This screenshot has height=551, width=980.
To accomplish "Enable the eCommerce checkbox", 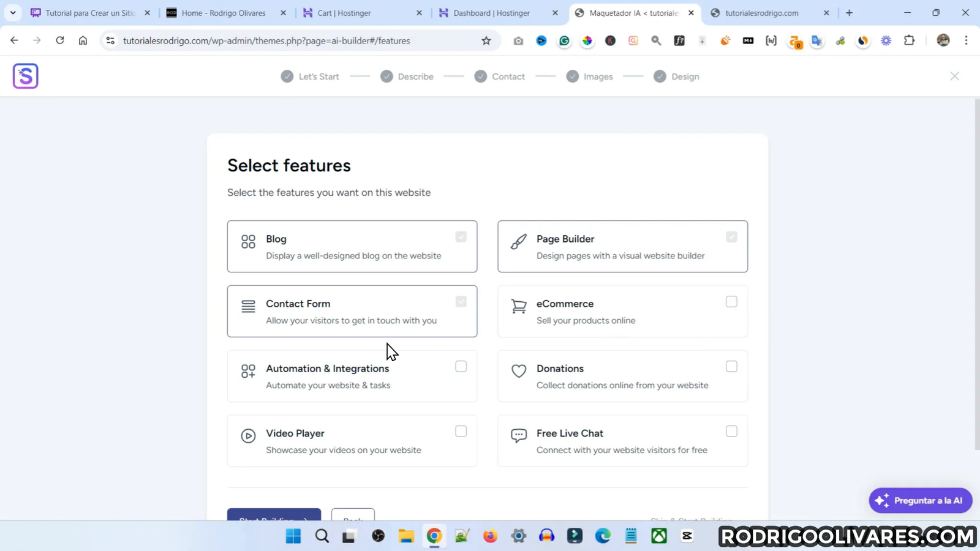I will pyautogui.click(x=731, y=302).
